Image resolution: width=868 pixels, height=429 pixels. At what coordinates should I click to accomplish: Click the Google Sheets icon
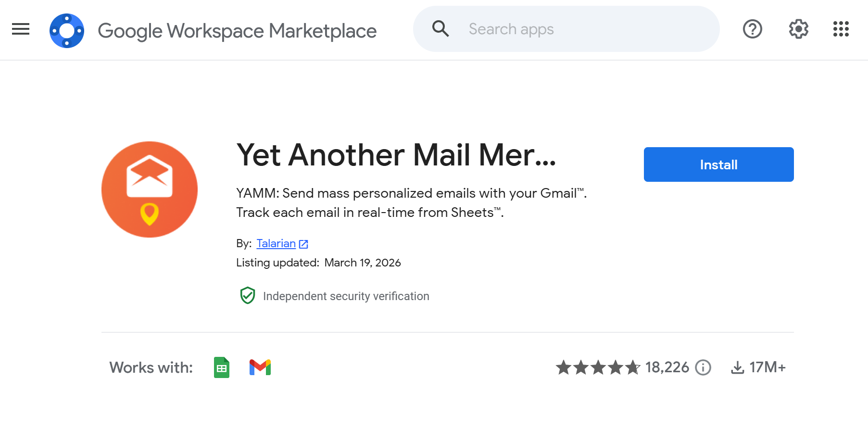click(x=222, y=367)
